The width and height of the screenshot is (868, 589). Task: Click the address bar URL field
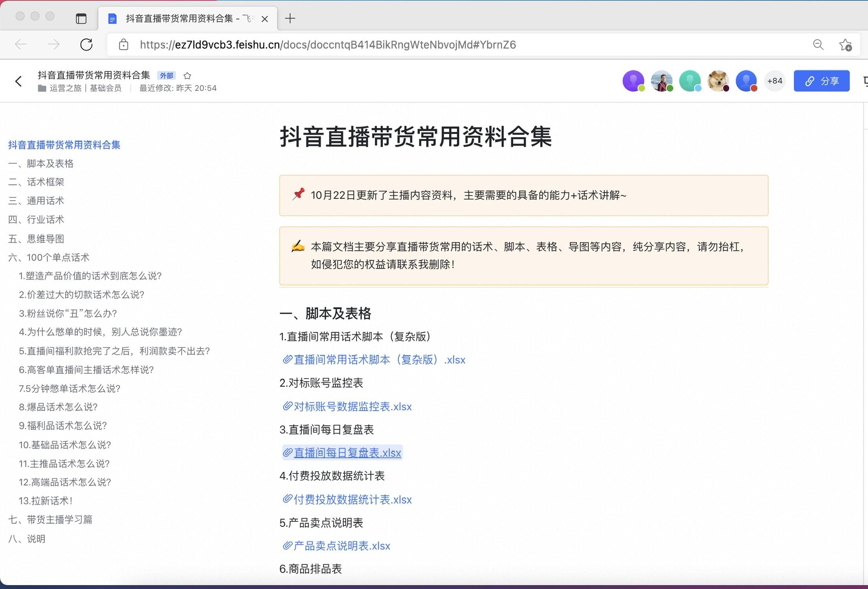[327, 45]
